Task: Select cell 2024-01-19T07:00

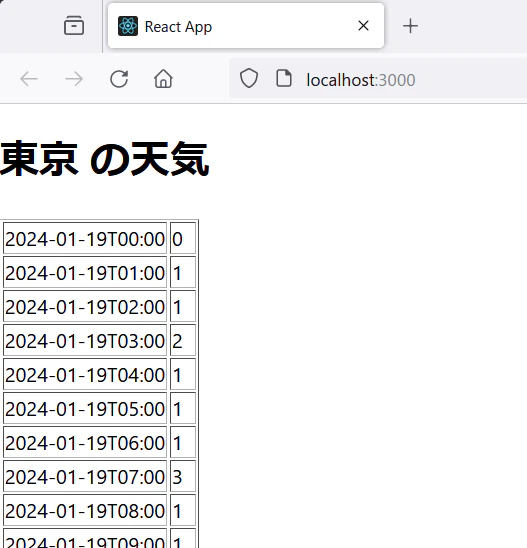Action: (85, 476)
